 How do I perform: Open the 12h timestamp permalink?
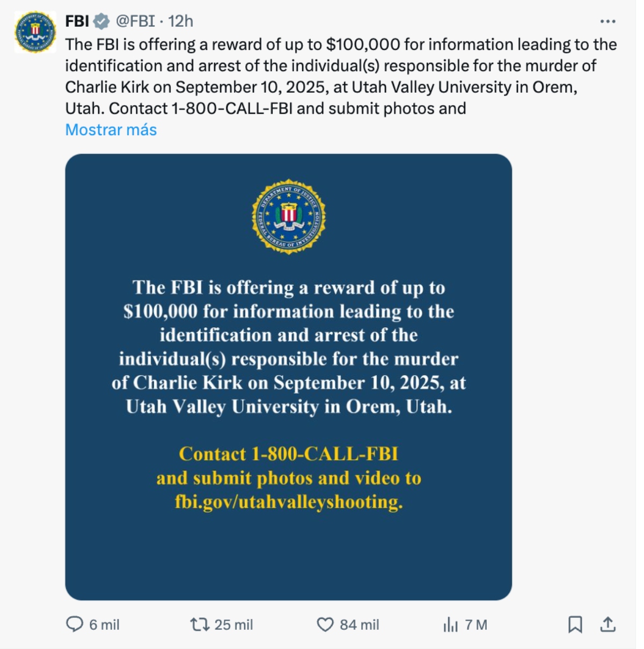(x=180, y=21)
